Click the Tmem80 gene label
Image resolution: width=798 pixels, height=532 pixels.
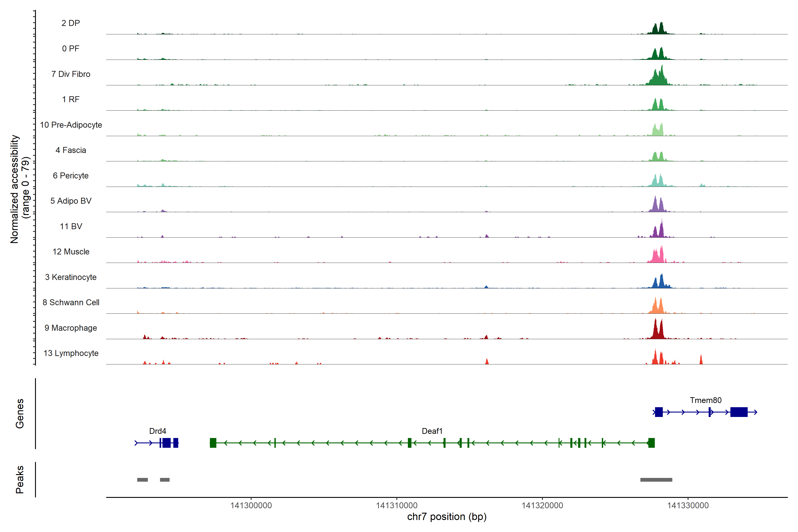tap(705, 400)
